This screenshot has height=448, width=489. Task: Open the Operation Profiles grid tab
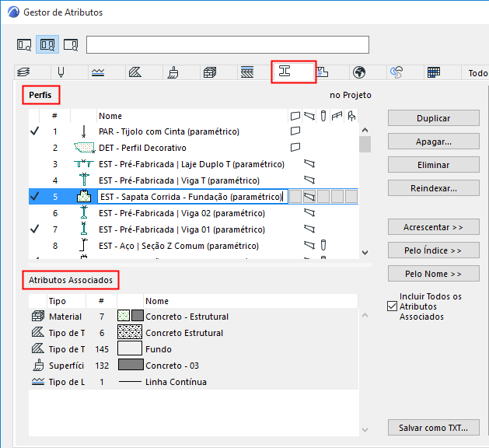pos(434,72)
